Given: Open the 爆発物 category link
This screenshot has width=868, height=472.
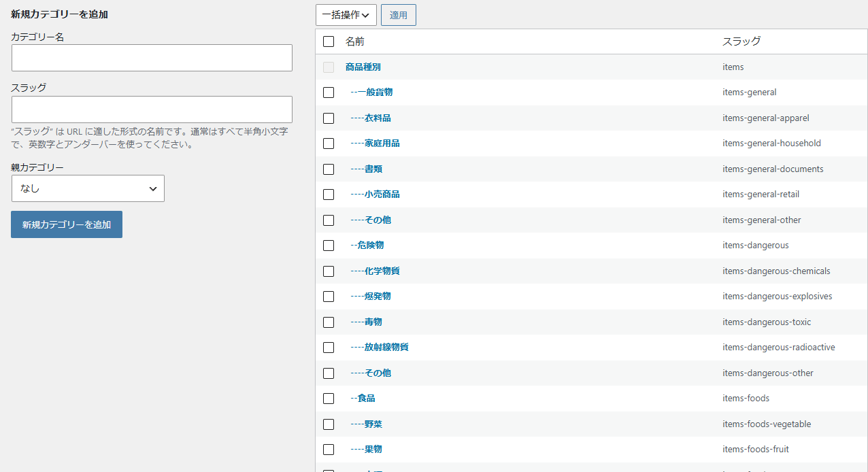Looking at the screenshot, I should coord(371,297).
